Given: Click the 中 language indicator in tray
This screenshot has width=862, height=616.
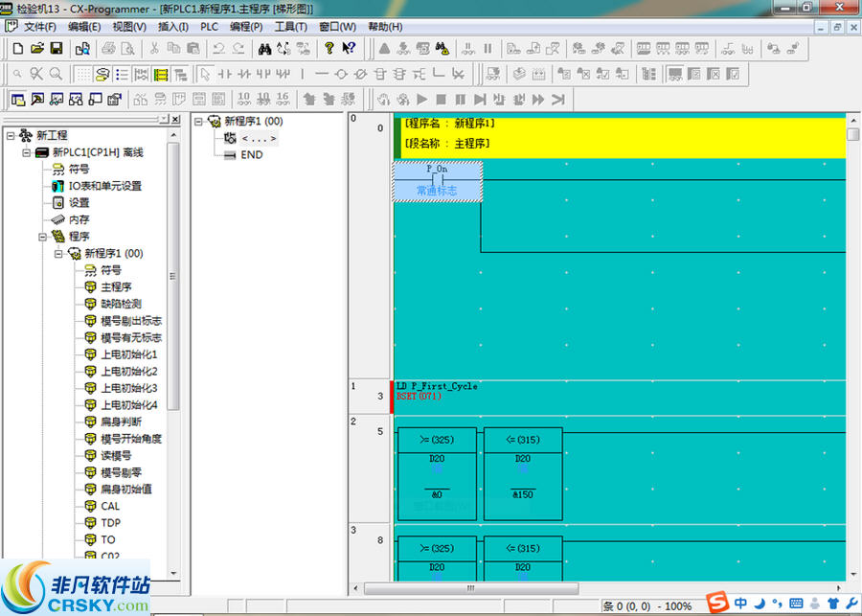Looking at the screenshot, I should tap(740, 604).
